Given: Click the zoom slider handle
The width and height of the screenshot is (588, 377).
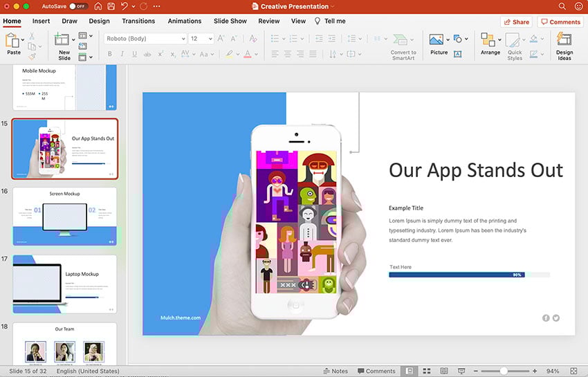Looking at the screenshot, I should pos(504,371).
